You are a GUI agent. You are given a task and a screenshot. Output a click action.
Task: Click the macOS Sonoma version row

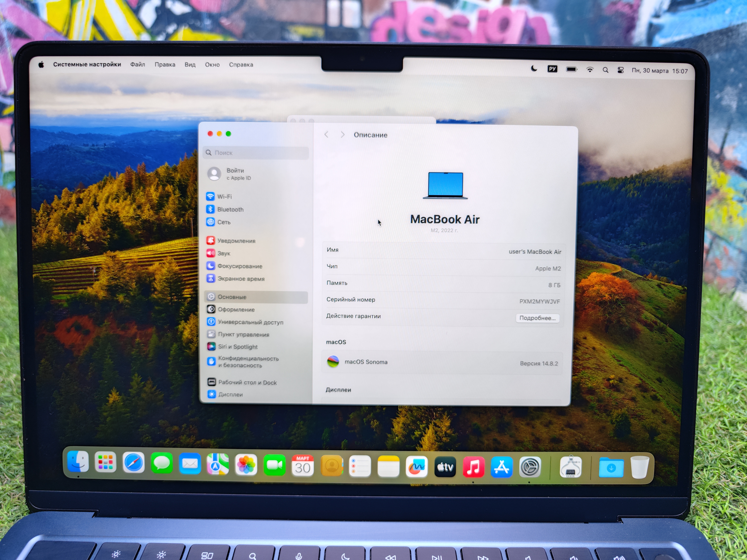(442, 362)
